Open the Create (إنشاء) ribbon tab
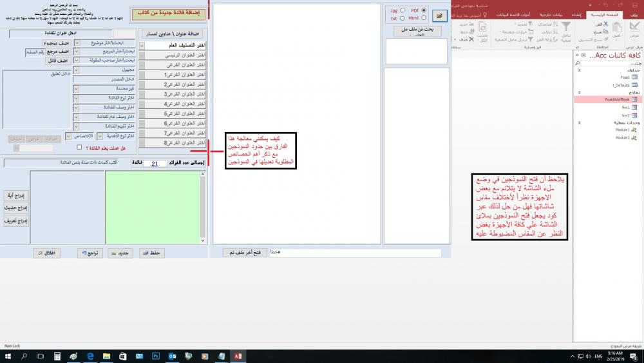Screen dimensions: 644x363 576,15
